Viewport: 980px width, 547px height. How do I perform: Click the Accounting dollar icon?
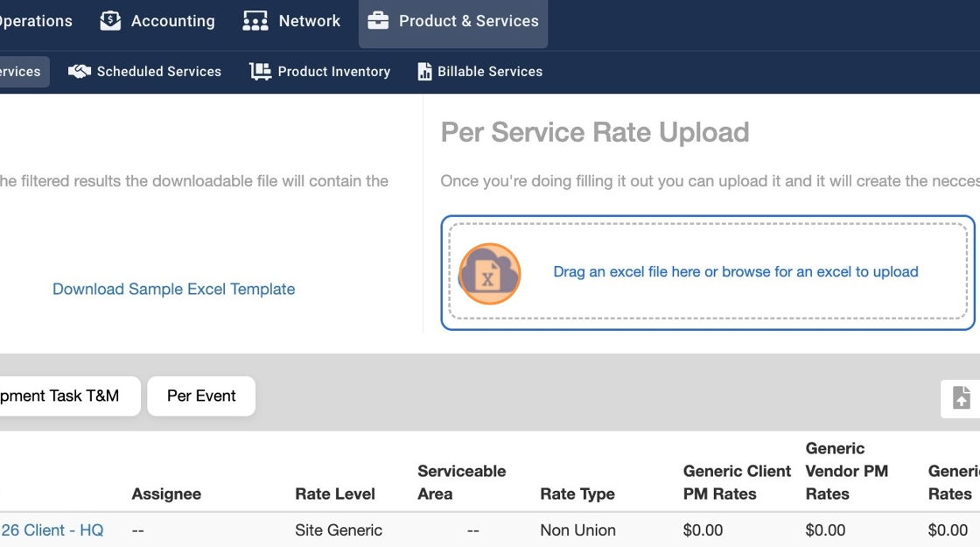pyautogui.click(x=111, y=21)
